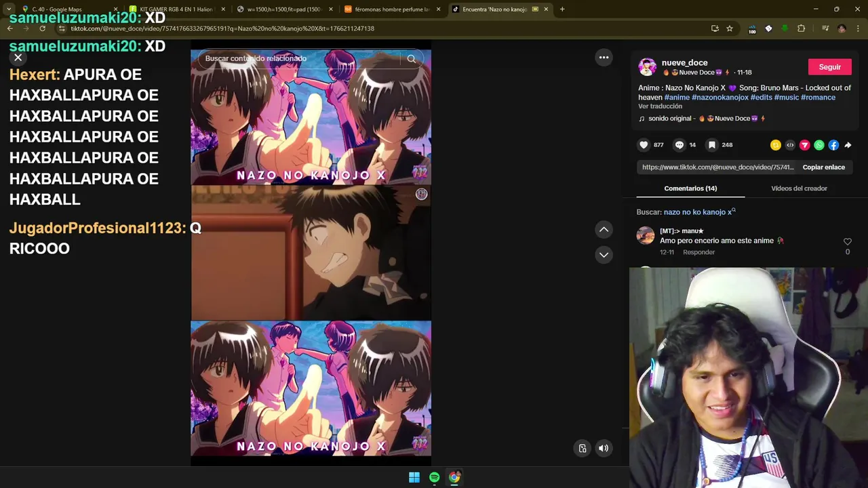Close the féromonas hombre perfume tab
The image size is (868, 488).
click(x=438, y=9)
